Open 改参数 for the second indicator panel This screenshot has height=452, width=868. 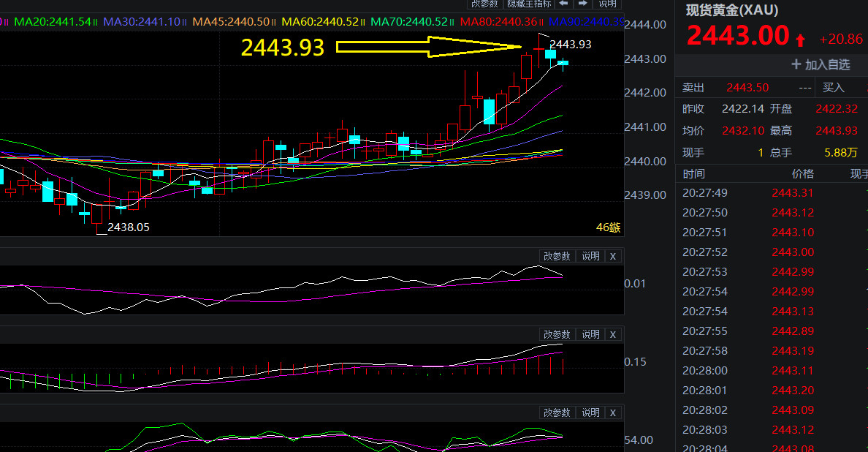pos(557,334)
